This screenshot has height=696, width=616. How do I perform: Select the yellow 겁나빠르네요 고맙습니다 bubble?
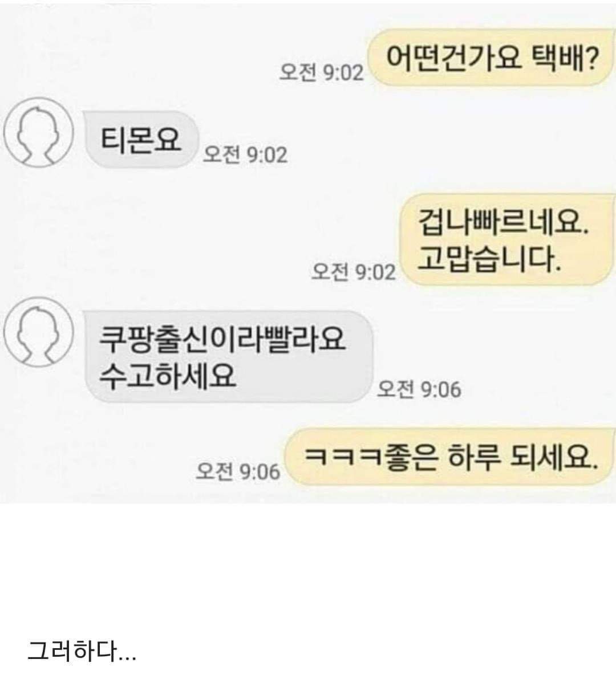(509, 239)
